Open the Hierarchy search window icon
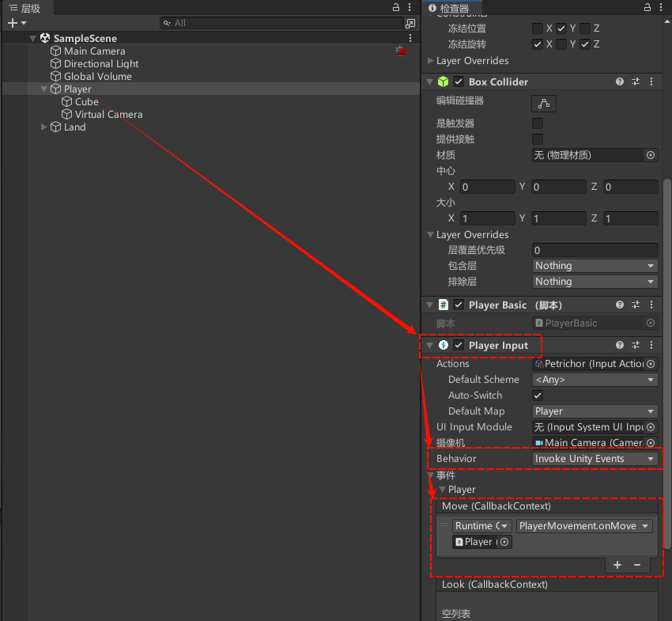 [x=410, y=23]
